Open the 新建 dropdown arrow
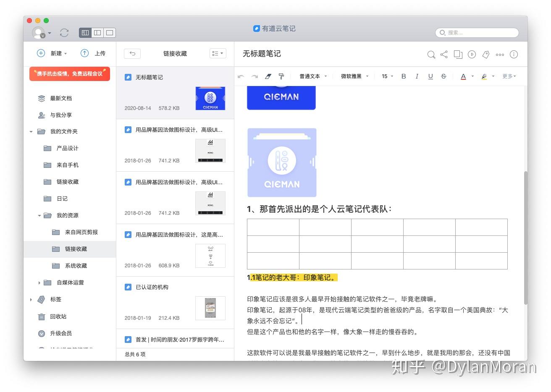 pyautogui.click(x=66, y=54)
